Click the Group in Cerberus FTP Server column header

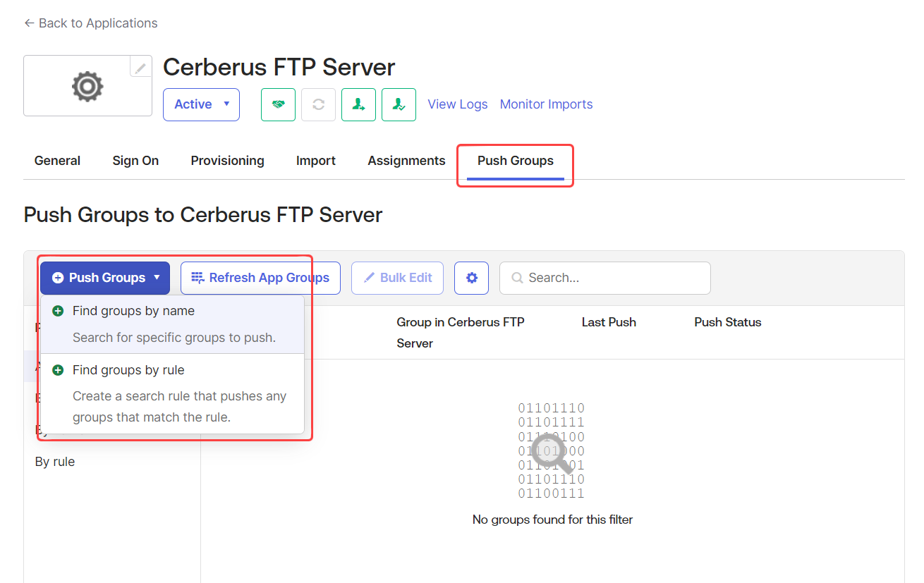461,333
